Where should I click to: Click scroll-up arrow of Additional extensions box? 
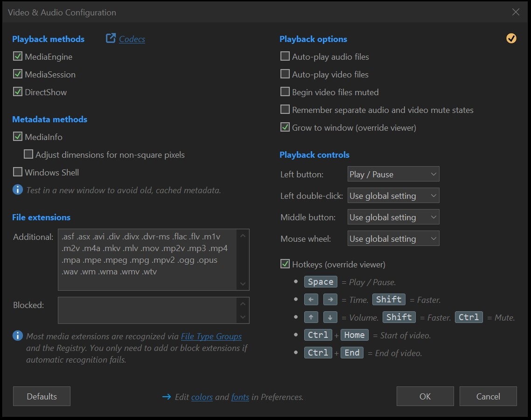[x=243, y=235]
